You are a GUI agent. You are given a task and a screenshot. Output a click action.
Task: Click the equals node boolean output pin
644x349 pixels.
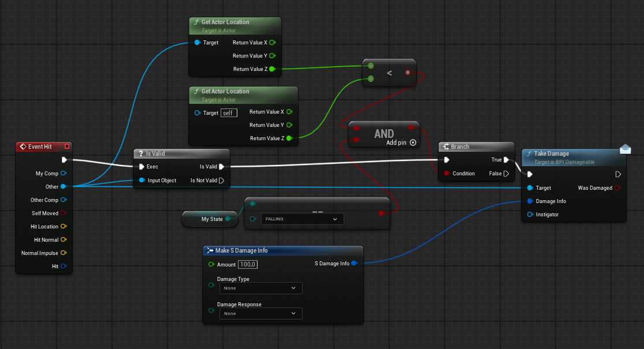[381, 213]
